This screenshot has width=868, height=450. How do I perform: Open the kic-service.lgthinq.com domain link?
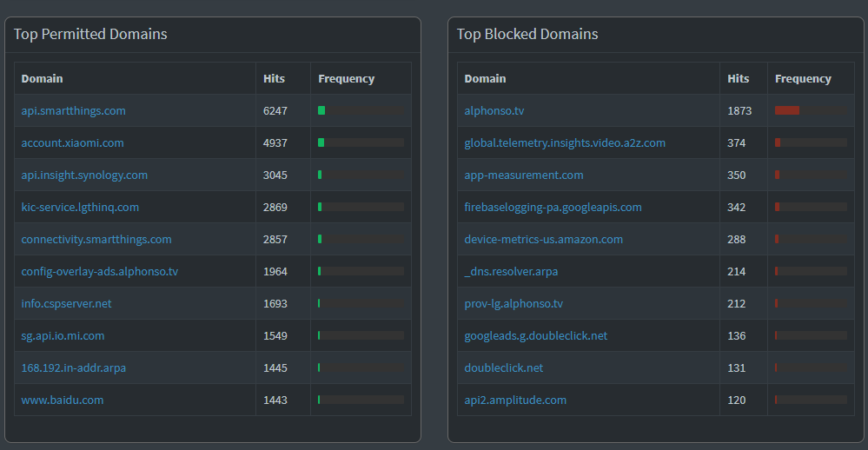tap(80, 207)
